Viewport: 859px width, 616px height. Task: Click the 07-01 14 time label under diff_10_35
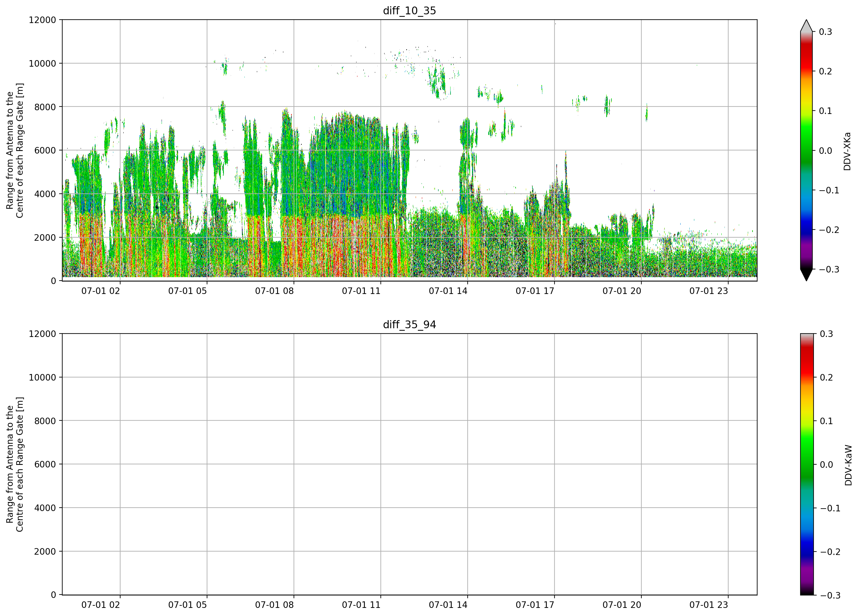pos(448,291)
